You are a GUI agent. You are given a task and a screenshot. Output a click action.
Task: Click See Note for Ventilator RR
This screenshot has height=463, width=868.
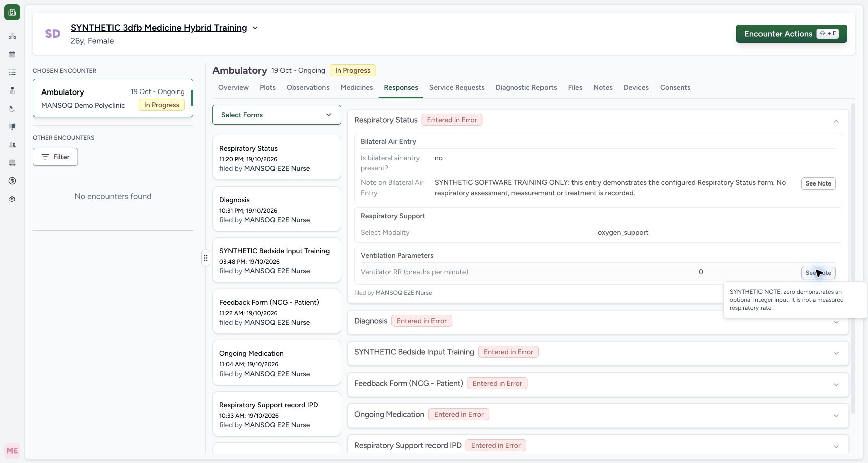click(x=818, y=273)
